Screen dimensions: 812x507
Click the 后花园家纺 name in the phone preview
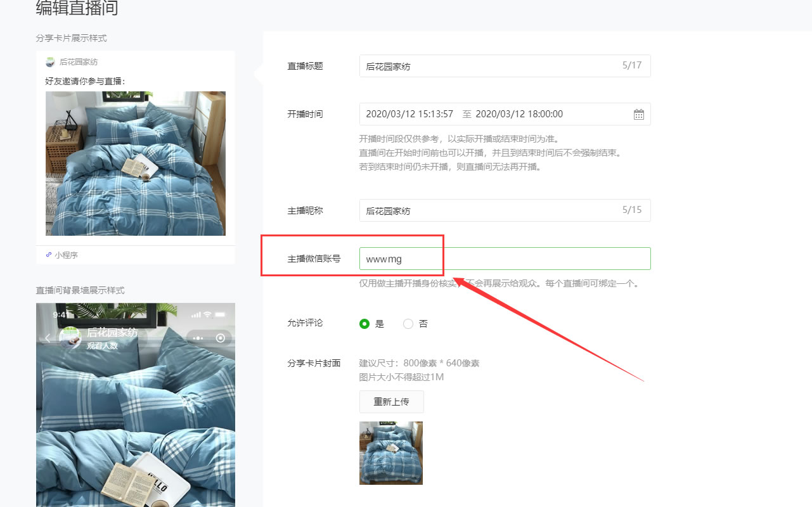(112, 333)
